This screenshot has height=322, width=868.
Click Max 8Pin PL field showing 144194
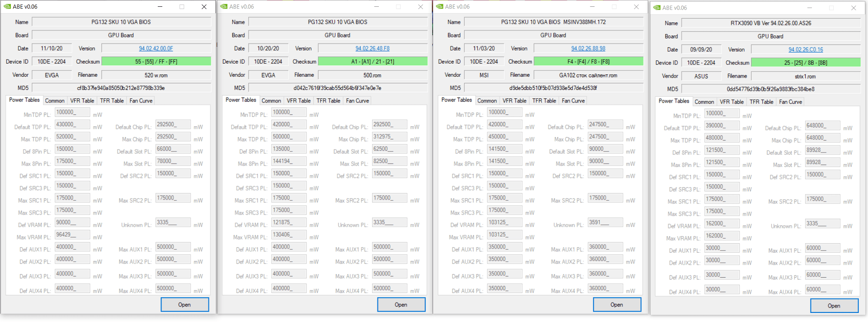pos(289,161)
